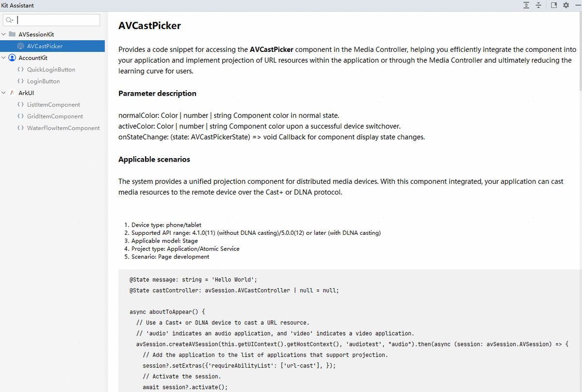Image resolution: width=582 pixels, height=392 pixels.
Task: Collapse the ArkUI tree node
Action: [4, 93]
